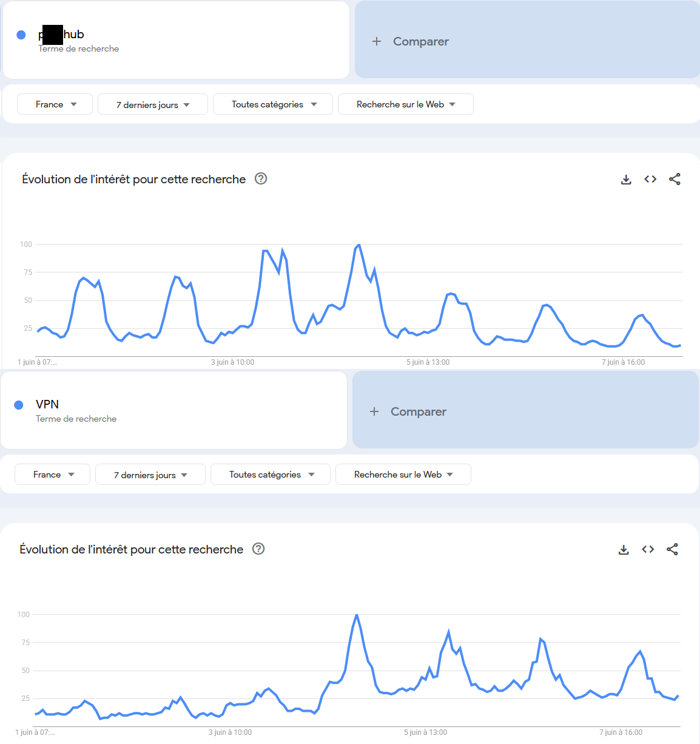Click the peak of the VPN chart line
The image size is (700, 744).
[x=356, y=615]
